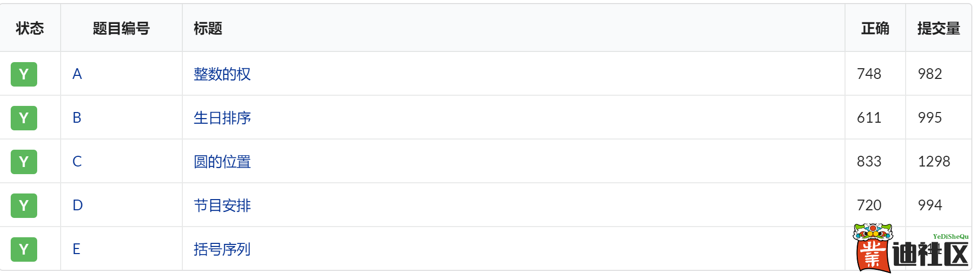Click the green Y status icon for problem B
Viewport: 980px width, 278px height.
pos(24,118)
